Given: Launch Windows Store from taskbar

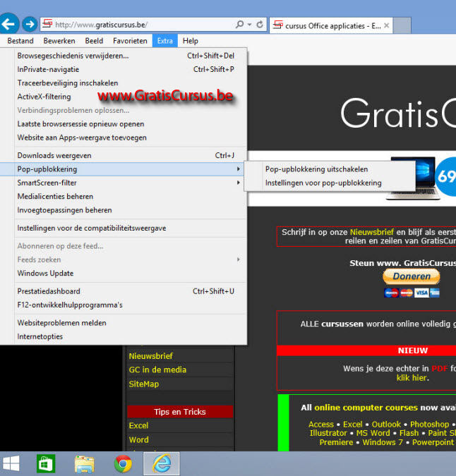Looking at the screenshot, I should (46, 463).
